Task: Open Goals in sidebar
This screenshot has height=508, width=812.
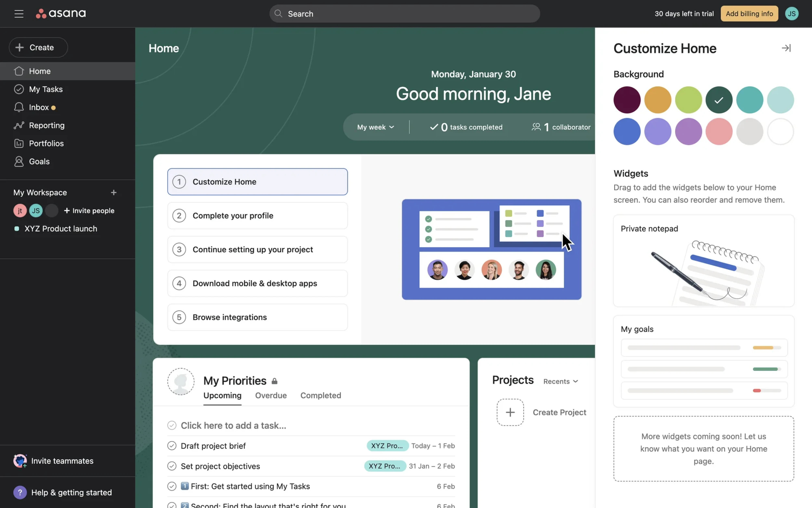Action: pyautogui.click(x=67, y=162)
